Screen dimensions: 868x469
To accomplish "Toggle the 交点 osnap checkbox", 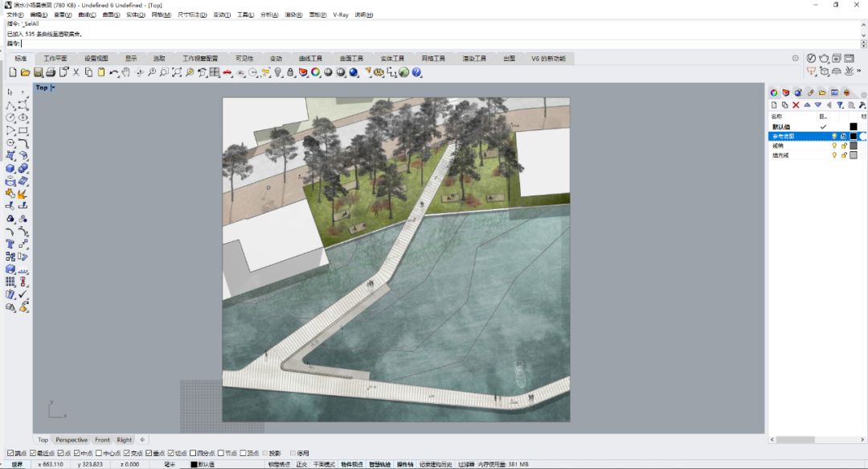I will tap(127, 454).
